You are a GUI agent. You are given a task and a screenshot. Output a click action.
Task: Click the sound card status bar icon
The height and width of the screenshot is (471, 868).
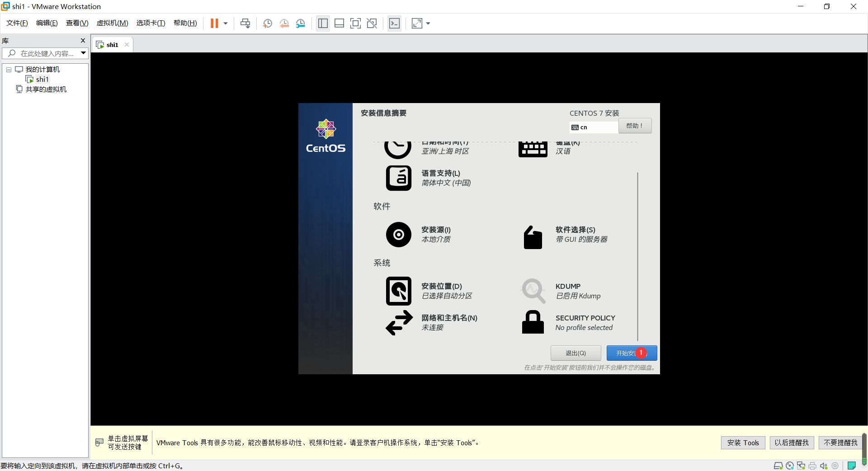(824, 466)
